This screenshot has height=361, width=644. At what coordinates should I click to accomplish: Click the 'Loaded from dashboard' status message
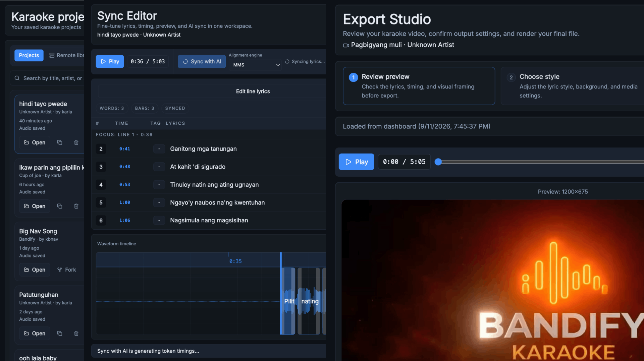(417, 126)
